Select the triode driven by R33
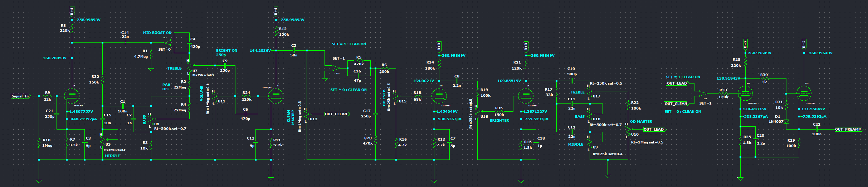 (x=745, y=94)
